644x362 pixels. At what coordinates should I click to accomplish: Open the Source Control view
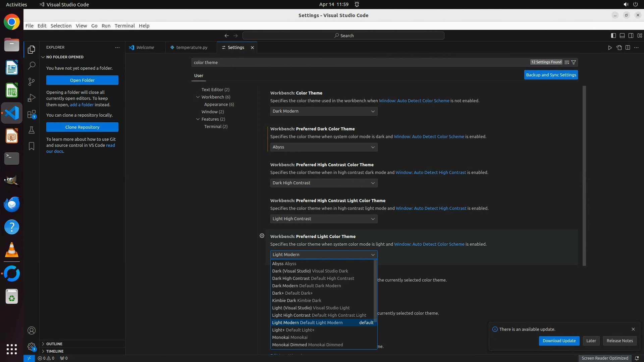(x=32, y=81)
